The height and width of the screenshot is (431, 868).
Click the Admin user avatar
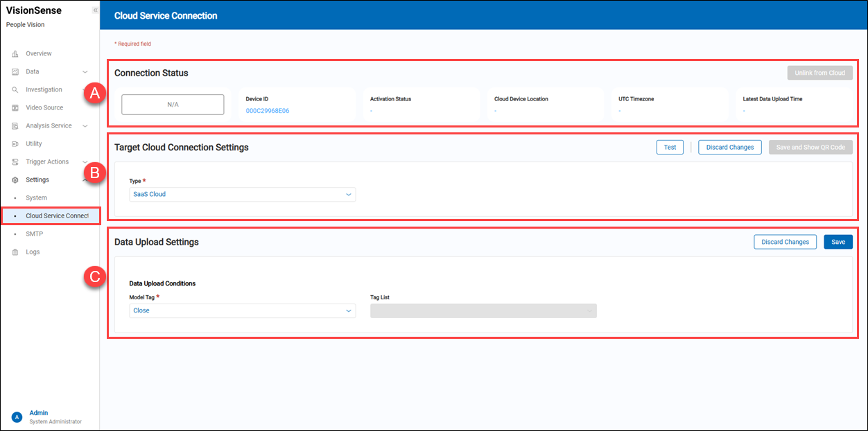[17, 417]
